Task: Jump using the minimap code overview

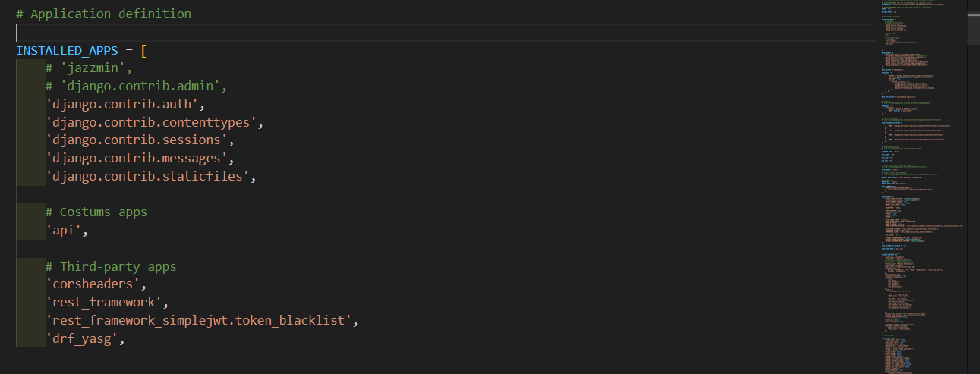Action: 923,187
